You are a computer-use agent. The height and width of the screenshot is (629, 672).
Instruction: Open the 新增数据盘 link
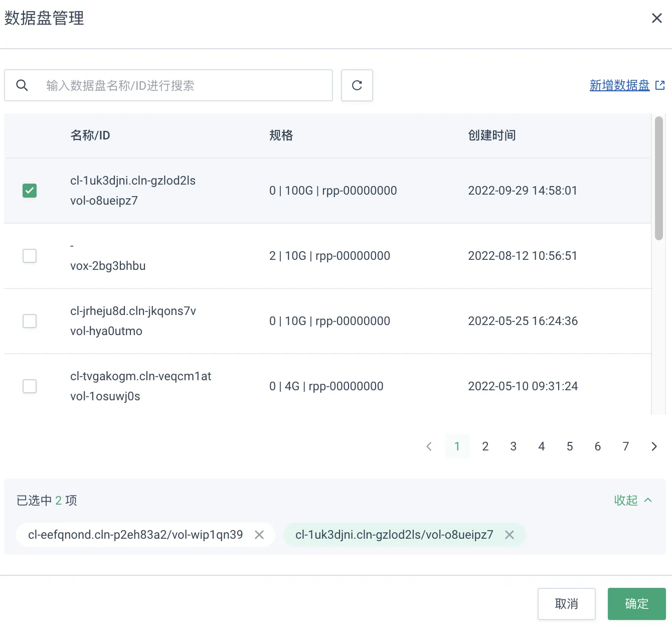619,85
